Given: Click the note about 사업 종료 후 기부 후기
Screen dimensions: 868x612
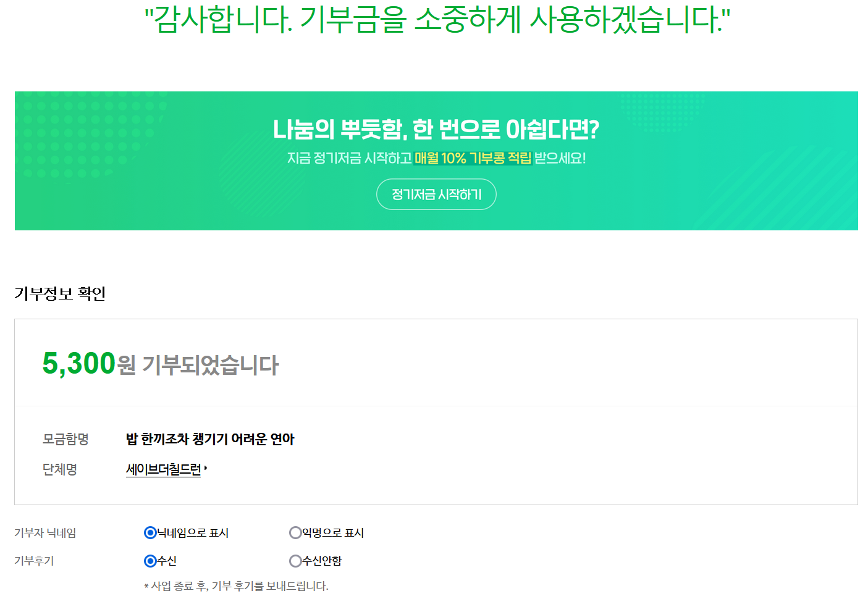Looking at the screenshot, I should (236, 586).
